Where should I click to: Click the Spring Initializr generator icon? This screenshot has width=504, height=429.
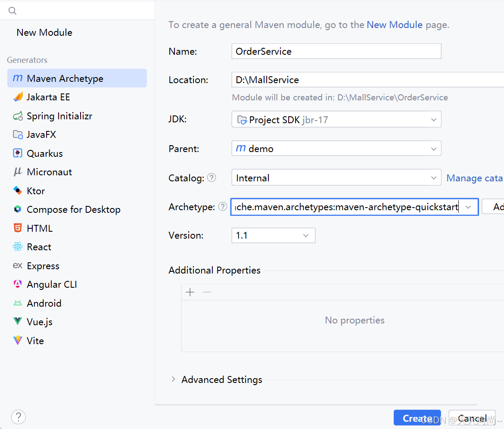point(18,116)
